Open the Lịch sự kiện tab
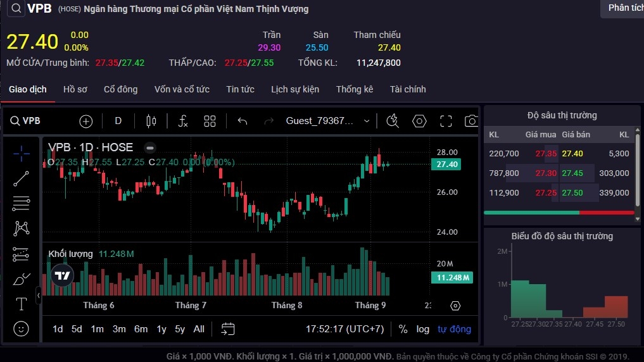The height and width of the screenshot is (362, 644). [x=295, y=89]
